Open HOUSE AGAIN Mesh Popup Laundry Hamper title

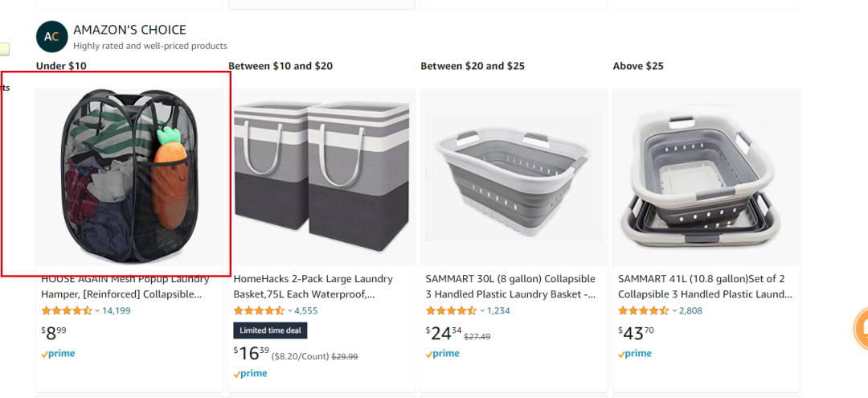click(125, 287)
